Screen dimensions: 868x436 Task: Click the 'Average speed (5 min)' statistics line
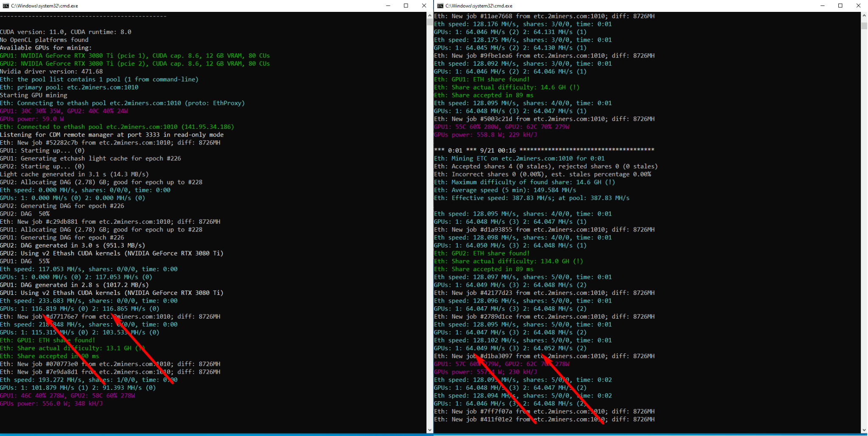tap(504, 190)
